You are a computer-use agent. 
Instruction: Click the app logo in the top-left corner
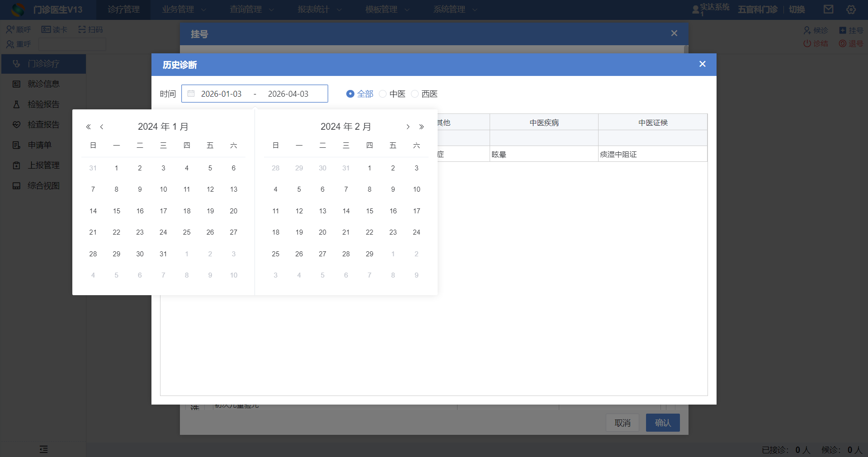pyautogui.click(x=18, y=9)
